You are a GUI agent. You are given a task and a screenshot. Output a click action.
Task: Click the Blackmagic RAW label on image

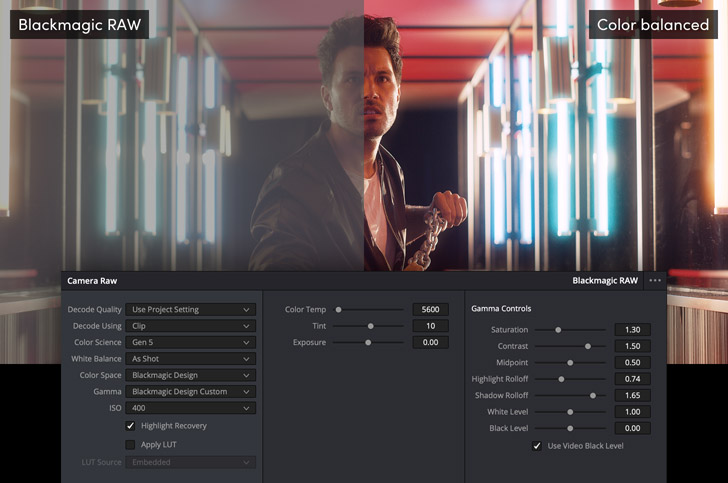coord(79,25)
